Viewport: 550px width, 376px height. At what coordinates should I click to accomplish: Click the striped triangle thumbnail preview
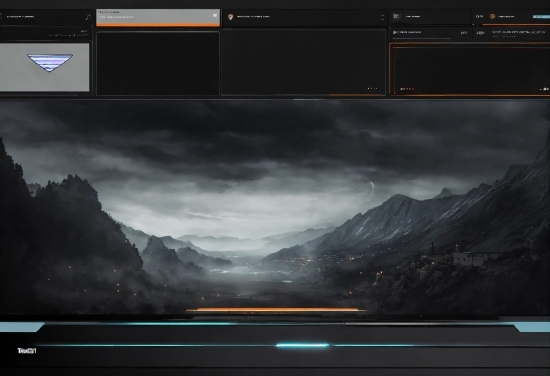(50, 62)
